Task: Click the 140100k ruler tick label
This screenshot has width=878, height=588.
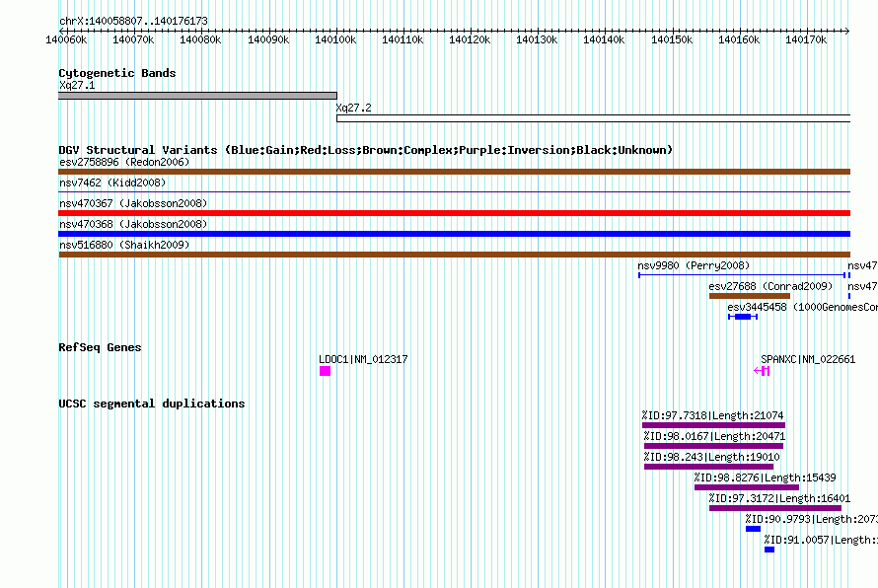Action: pos(335,39)
